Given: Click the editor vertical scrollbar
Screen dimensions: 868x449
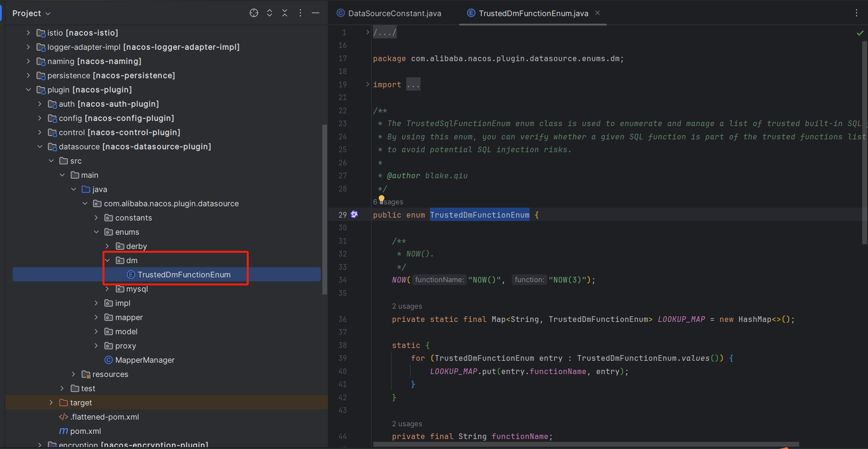Looking at the screenshot, I should [x=864, y=142].
